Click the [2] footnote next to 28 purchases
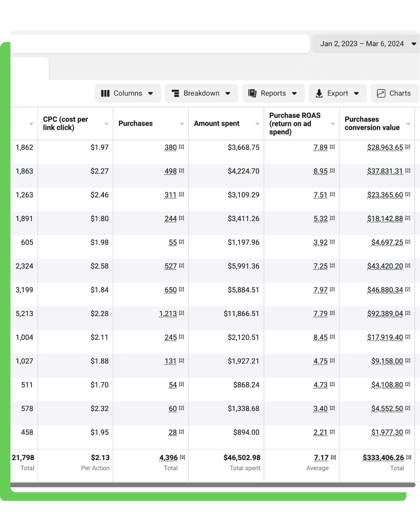Viewport: 420px width, 525px height. [x=181, y=431]
